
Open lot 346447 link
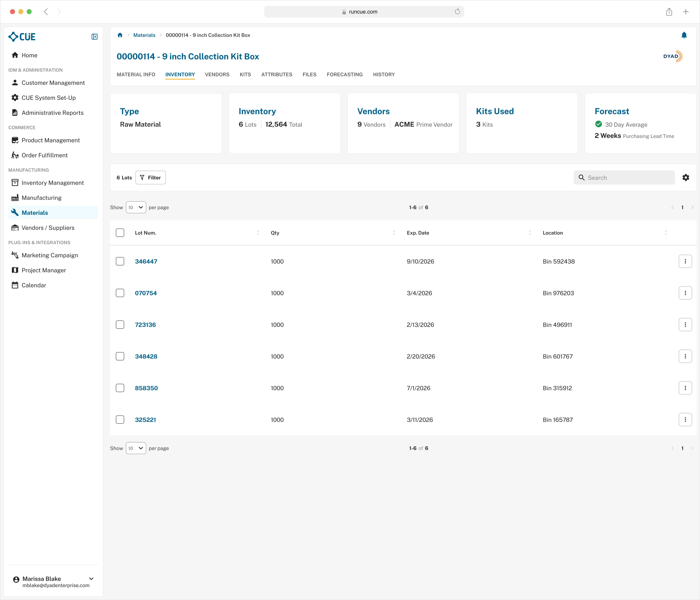146,261
